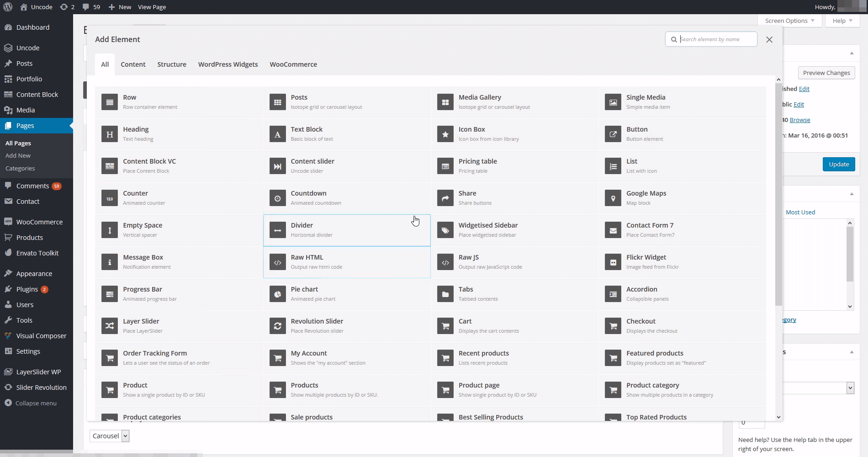The width and height of the screenshot is (868, 457).
Task: Add the List with icon element
Action: 682,166
